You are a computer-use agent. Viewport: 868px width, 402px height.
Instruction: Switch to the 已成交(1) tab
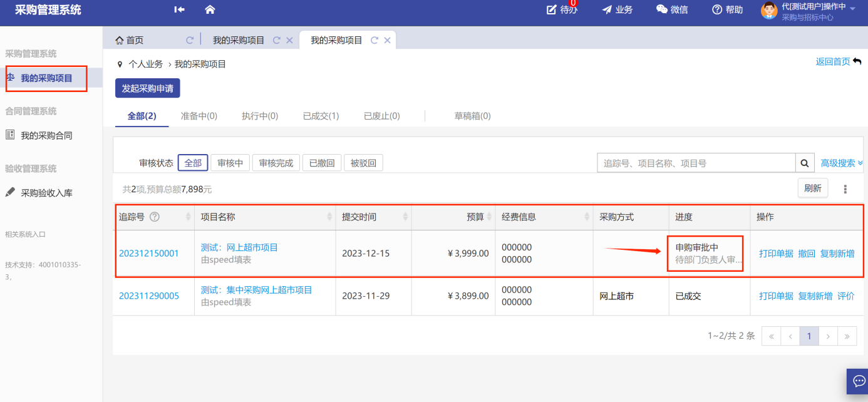coord(321,116)
